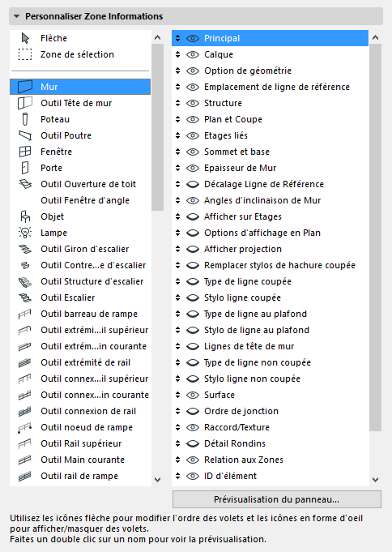The image size is (392, 552).
Task: Click the panel list up scroll arrow
Action: [376, 37]
